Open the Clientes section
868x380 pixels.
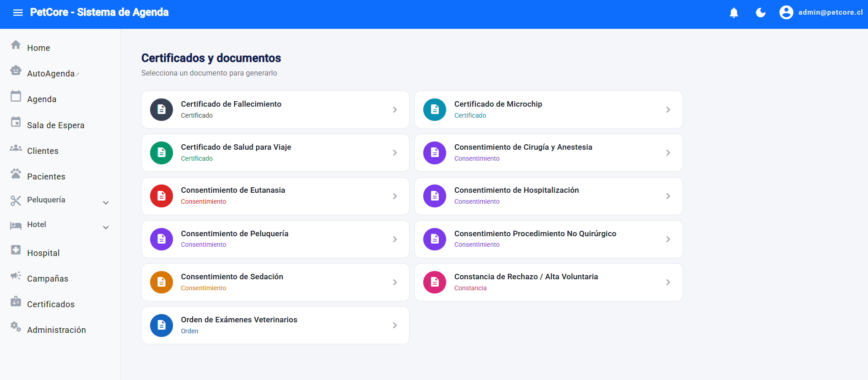click(x=43, y=151)
